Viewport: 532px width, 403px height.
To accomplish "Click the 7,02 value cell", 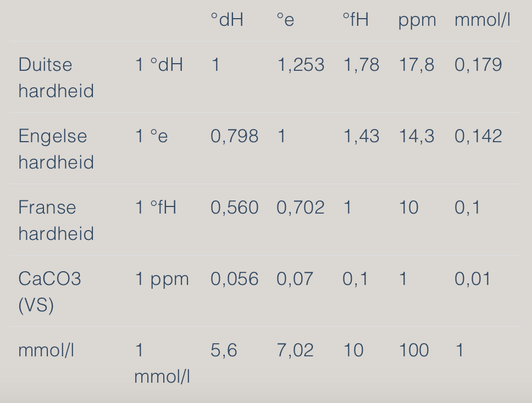I will (295, 350).
